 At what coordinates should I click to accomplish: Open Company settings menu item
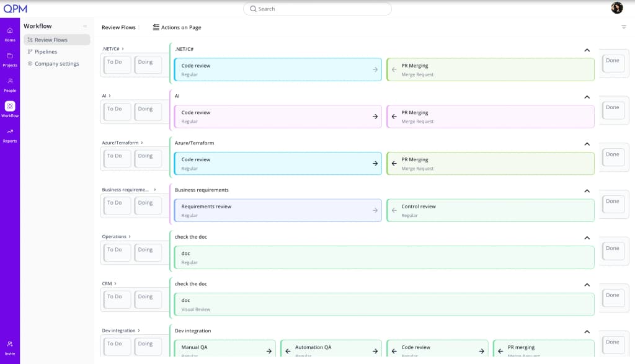point(56,64)
